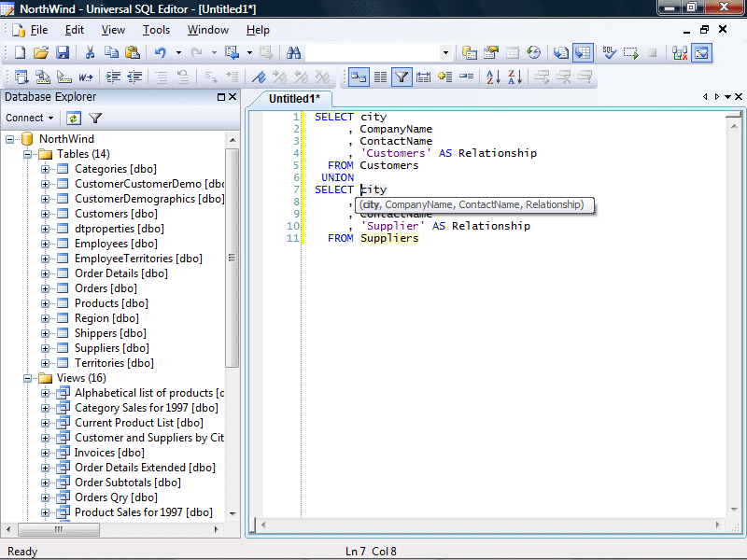Increase line indent with the indent icon

pos(113,77)
